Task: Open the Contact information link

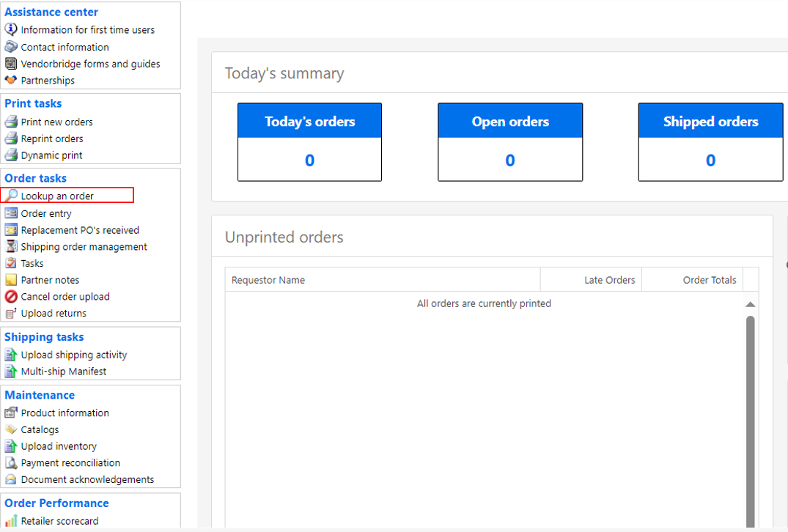Action: (x=65, y=47)
